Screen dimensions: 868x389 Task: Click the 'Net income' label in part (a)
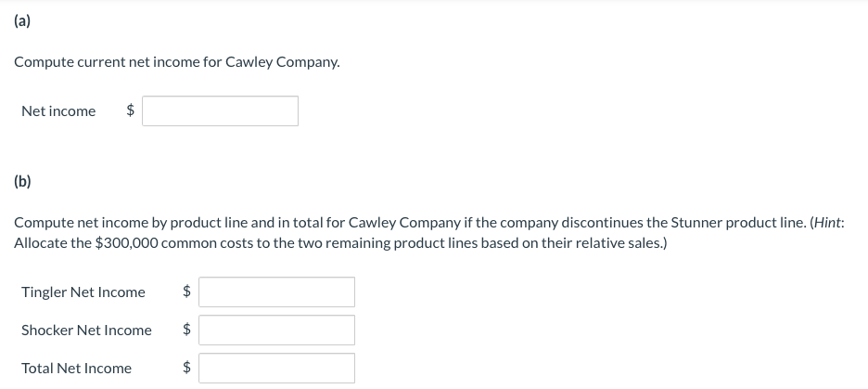(x=58, y=111)
